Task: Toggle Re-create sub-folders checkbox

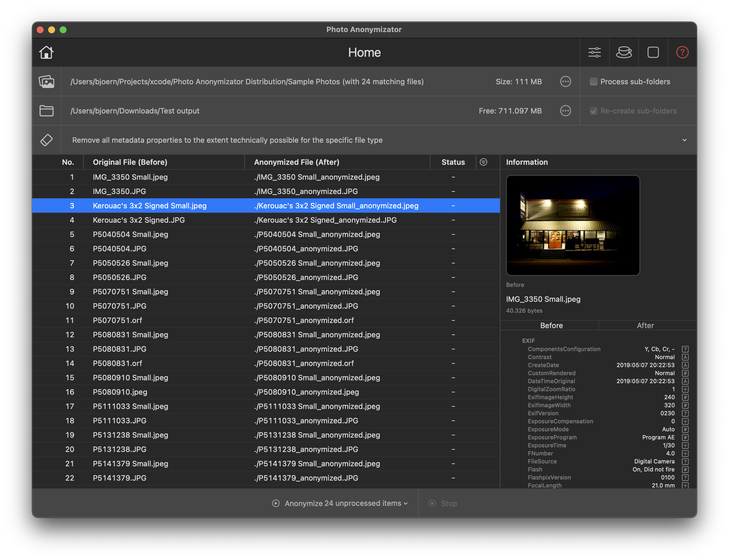Action: point(593,111)
